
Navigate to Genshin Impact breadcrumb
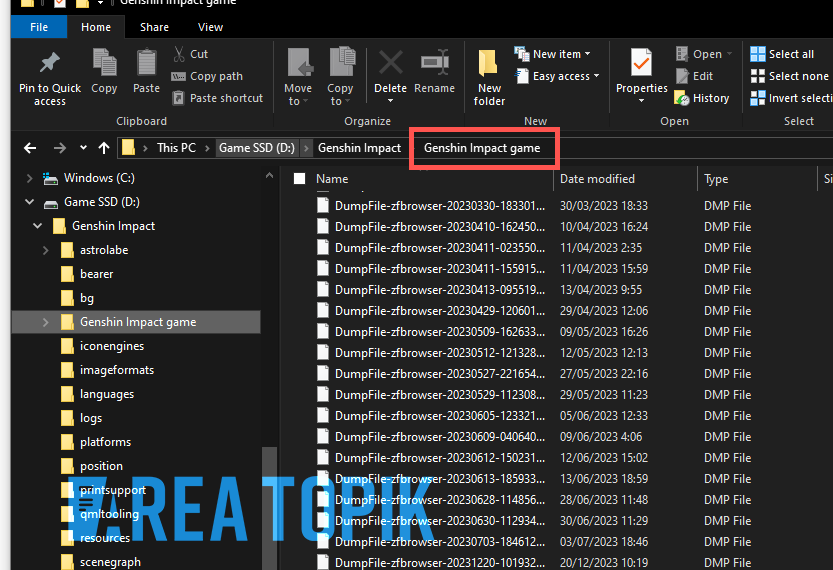click(359, 148)
